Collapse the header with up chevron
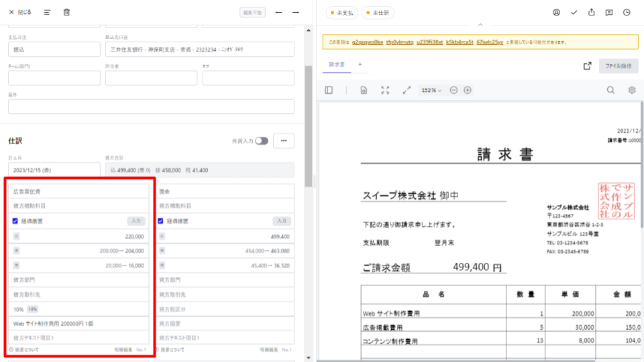 point(480,25)
